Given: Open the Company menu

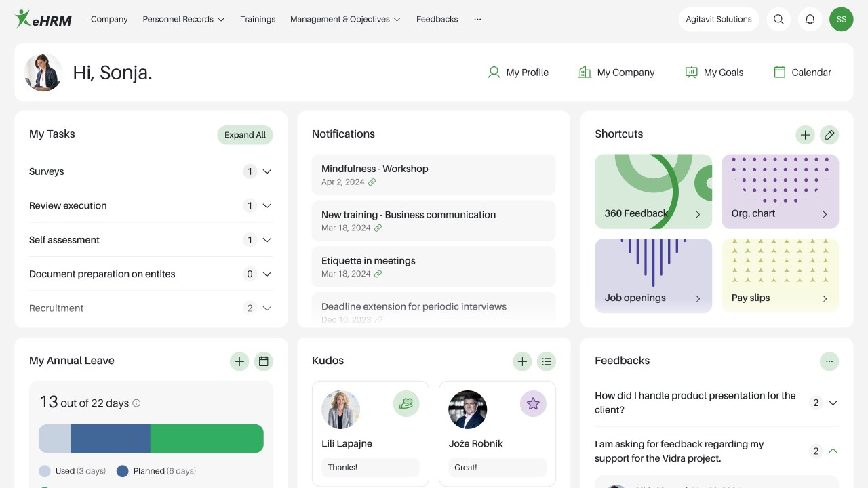Looking at the screenshot, I should coord(109,19).
